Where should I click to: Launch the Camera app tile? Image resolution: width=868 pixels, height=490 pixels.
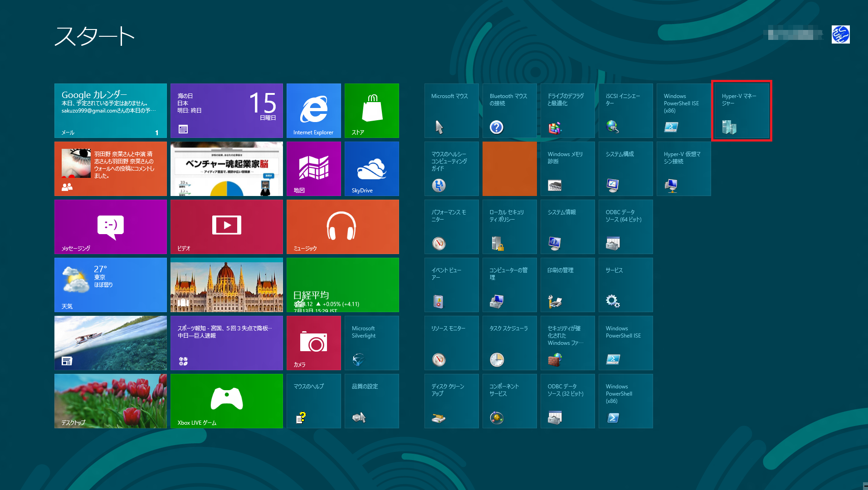click(313, 343)
